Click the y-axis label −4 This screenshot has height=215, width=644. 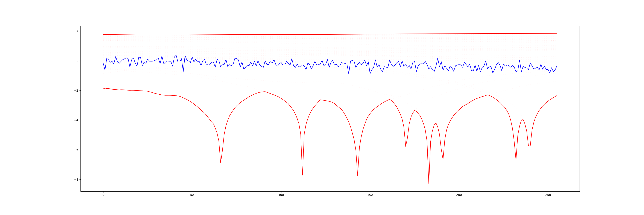(x=76, y=120)
